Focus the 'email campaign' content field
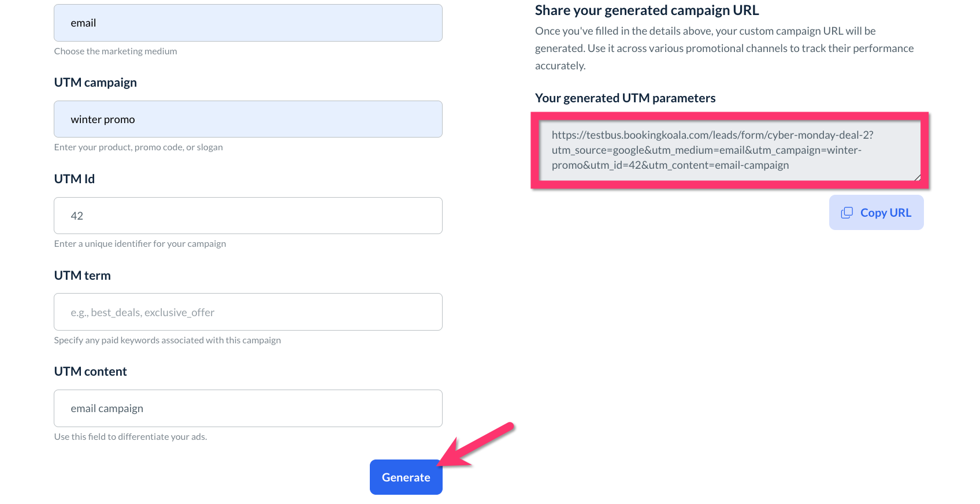This screenshot has height=504, width=980. 248,409
